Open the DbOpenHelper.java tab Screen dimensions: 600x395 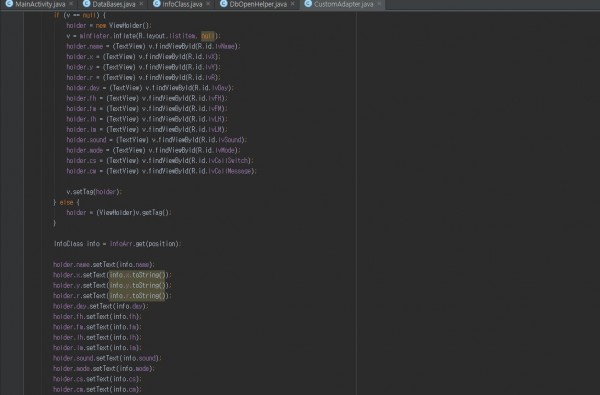pyautogui.click(x=258, y=4)
